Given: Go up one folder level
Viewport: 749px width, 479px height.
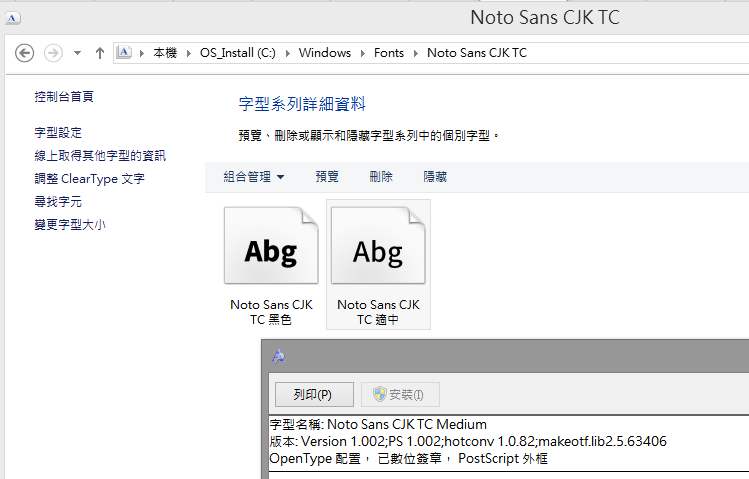Looking at the screenshot, I should pyautogui.click(x=99, y=53).
